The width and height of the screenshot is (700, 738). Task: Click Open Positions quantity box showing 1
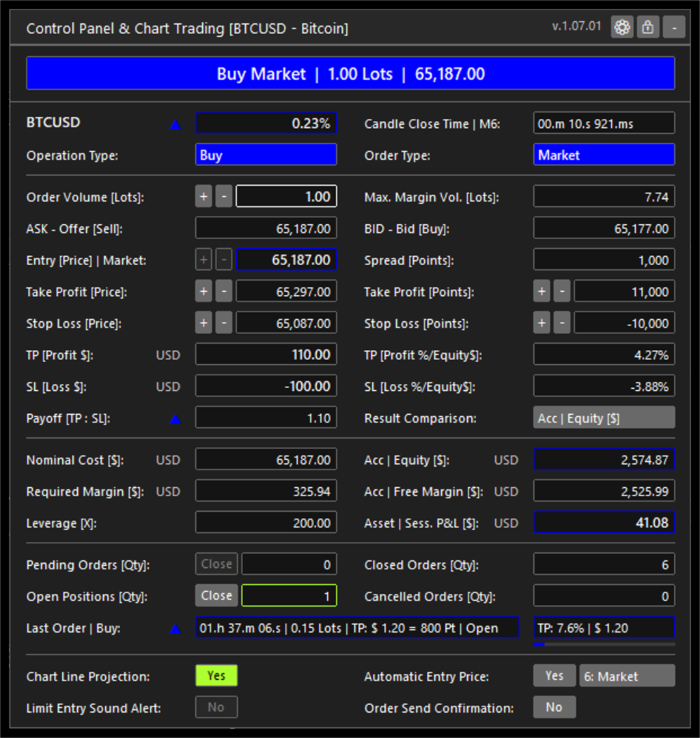(x=289, y=595)
